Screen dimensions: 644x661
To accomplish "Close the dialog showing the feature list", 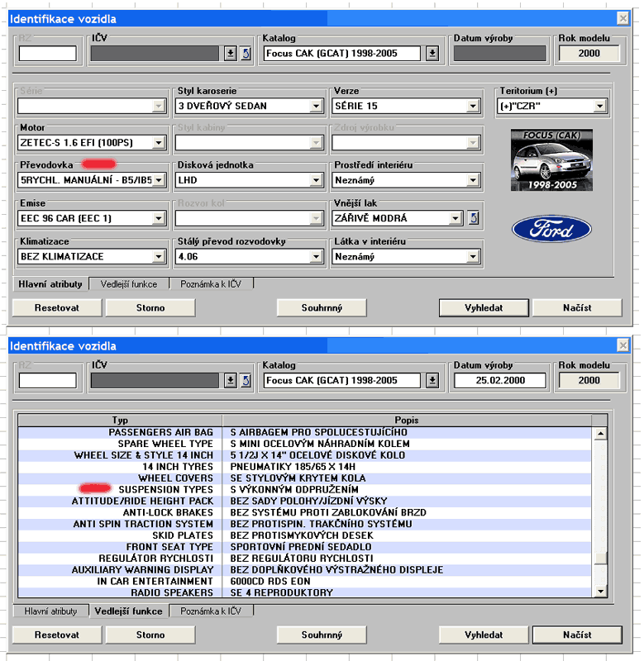I will pyautogui.click(x=623, y=345).
